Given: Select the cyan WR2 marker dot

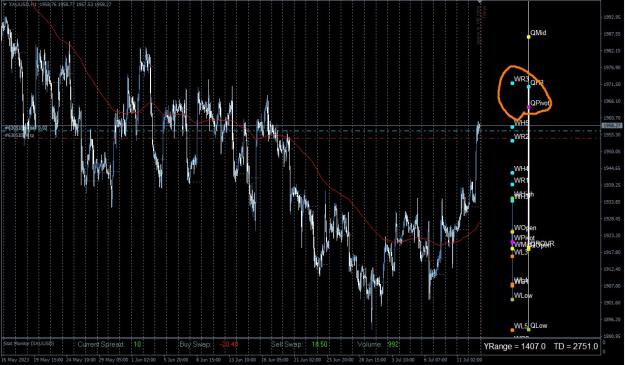Looking at the screenshot, I should point(513,141).
